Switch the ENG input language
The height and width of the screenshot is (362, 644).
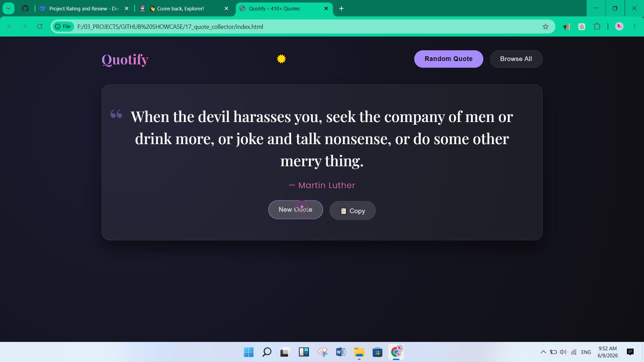(x=586, y=352)
